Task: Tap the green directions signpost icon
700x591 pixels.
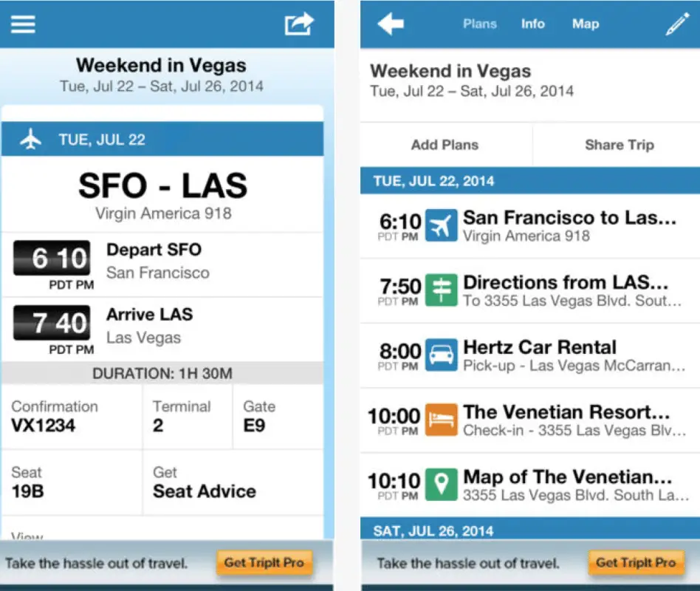Action: pos(441,290)
